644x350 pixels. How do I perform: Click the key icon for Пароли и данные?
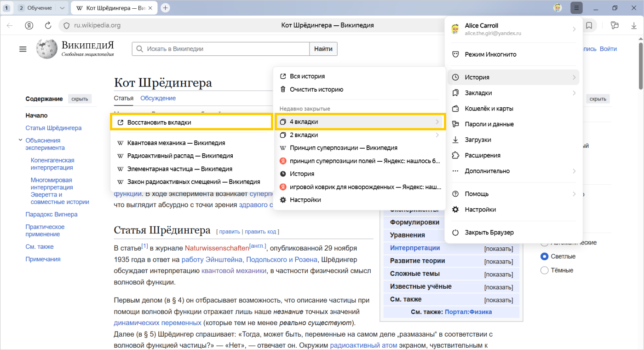tap(455, 124)
